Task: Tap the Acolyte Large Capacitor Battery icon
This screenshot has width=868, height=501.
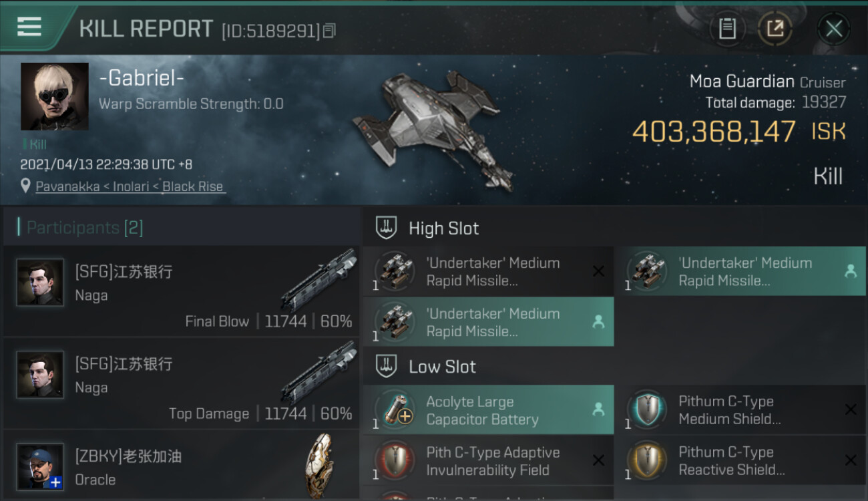Action: 395,410
